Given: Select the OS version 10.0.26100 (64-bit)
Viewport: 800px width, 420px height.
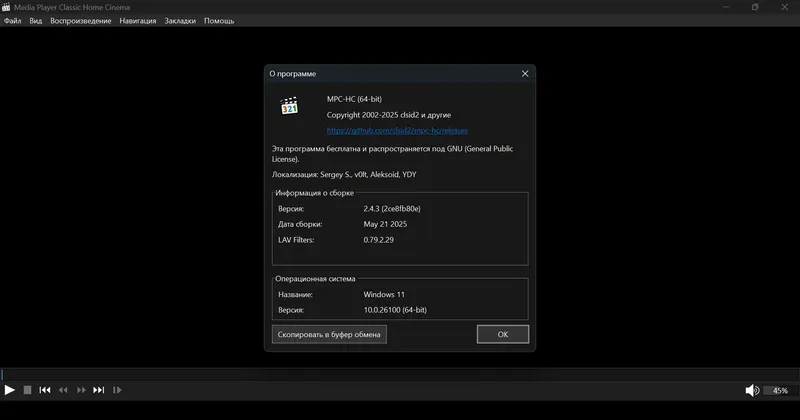Looking at the screenshot, I should (395, 310).
